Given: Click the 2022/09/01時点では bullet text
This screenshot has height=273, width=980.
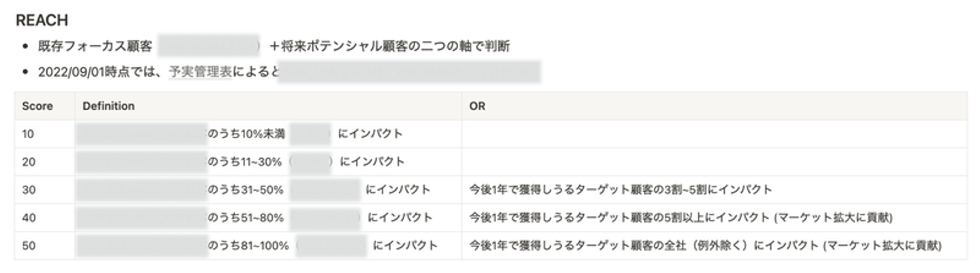Looking at the screenshot, I should point(102,71).
